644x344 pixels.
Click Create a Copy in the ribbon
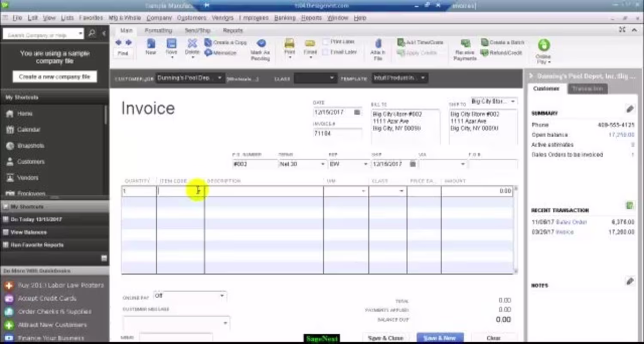tap(225, 42)
